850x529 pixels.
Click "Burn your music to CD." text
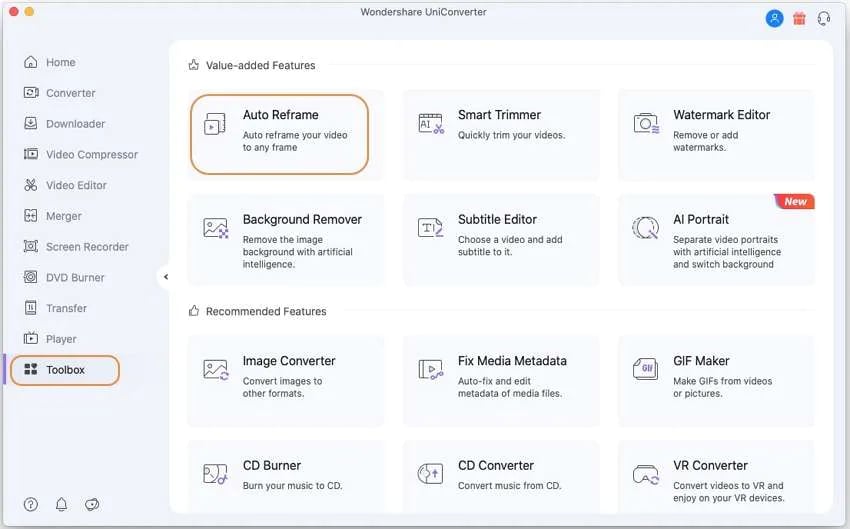pos(293,486)
